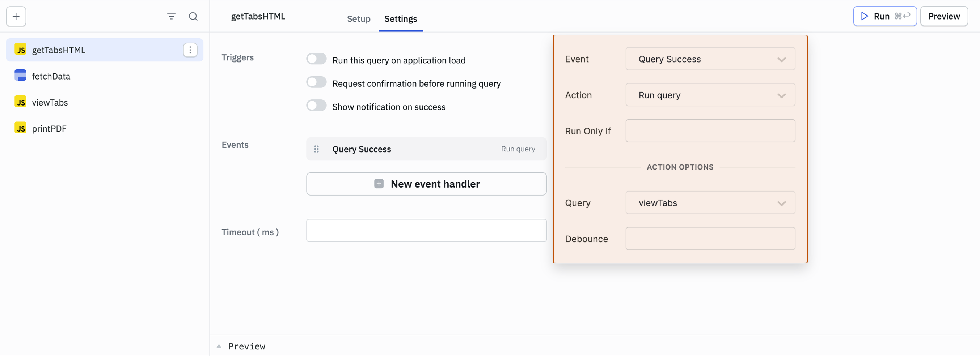Open the Action dropdown set to Run query

[710, 95]
